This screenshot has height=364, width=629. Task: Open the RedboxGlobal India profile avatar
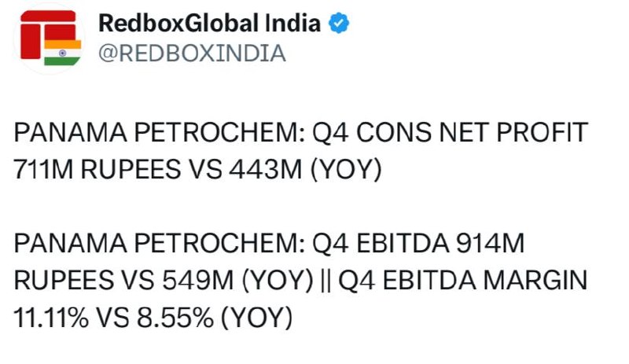pyautogui.click(x=50, y=39)
